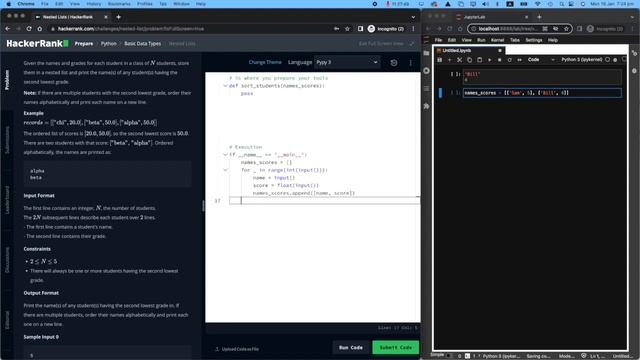Open the Chrome History menu in macOS bar
The height and width of the screenshot is (360, 640).
click(x=93, y=4)
